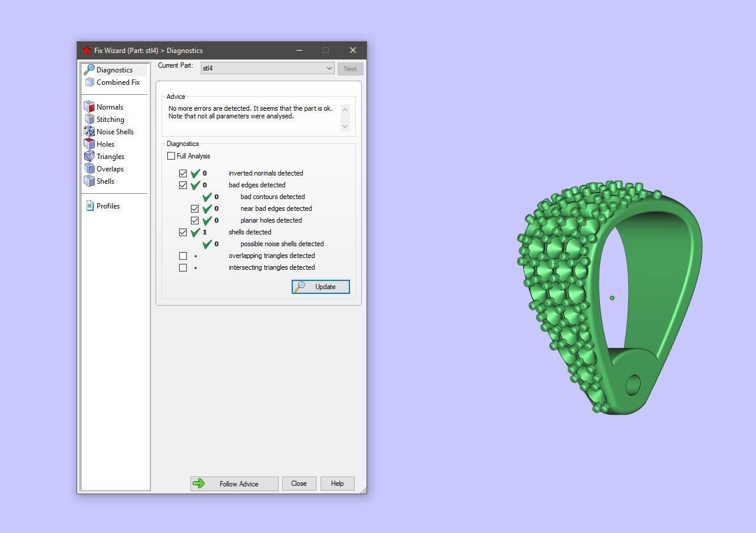This screenshot has height=533, width=756.
Task: Click the green arrow on Follow Advice
Action: tap(199, 484)
